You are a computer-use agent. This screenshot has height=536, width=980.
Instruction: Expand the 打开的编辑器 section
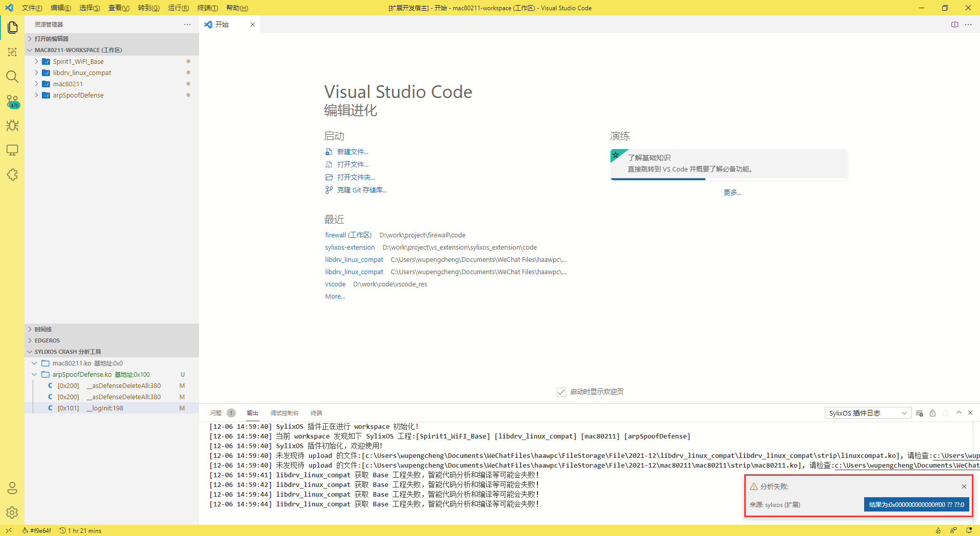111,39
